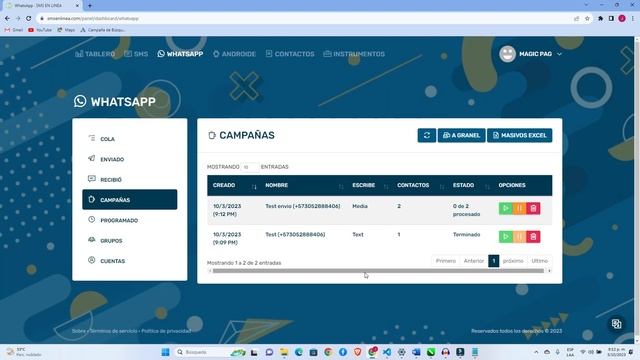
Task: Click the Magic Pag avatar icon
Action: click(x=507, y=54)
